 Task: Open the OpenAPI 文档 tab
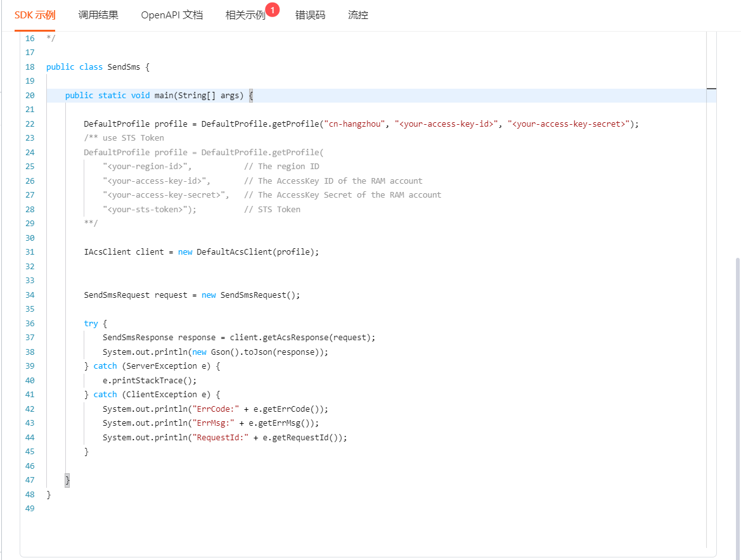point(172,15)
